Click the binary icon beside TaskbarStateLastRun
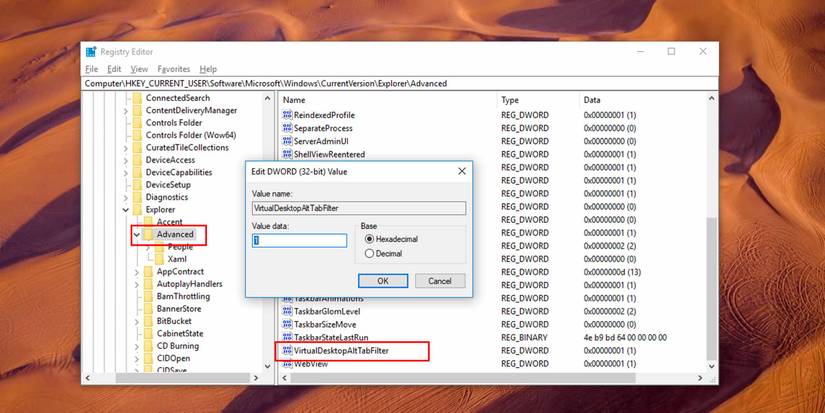Viewport: 825px width, 413px height. 287,337
